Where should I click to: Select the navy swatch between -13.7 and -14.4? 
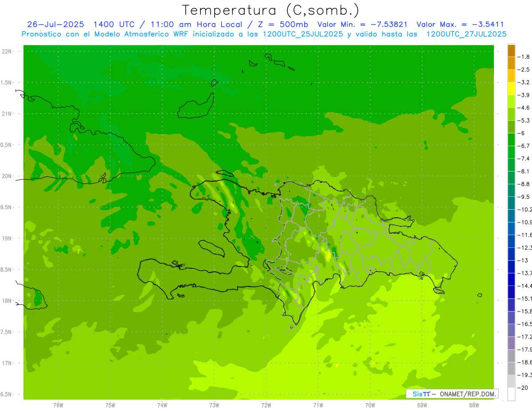point(511,279)
